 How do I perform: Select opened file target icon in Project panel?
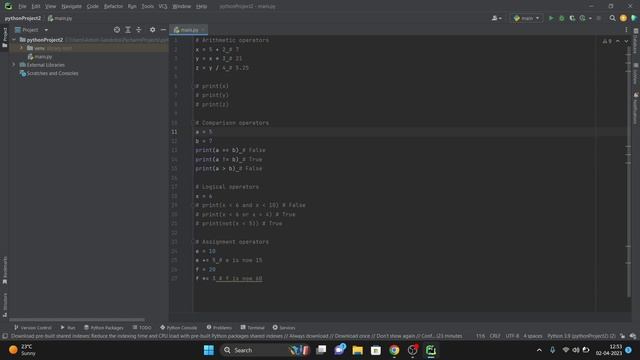coord(117,30)
